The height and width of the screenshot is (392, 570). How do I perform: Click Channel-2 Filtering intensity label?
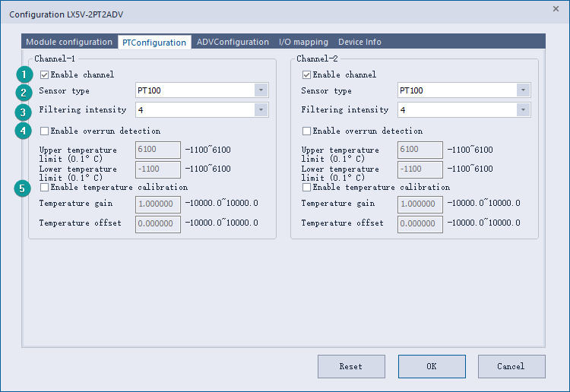coord(344,109)
